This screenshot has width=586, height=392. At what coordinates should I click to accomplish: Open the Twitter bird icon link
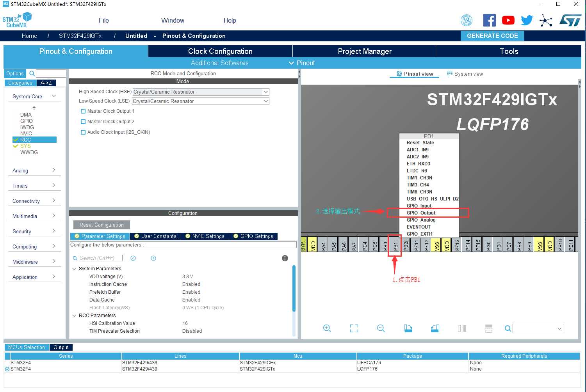[x=527, y=20]
